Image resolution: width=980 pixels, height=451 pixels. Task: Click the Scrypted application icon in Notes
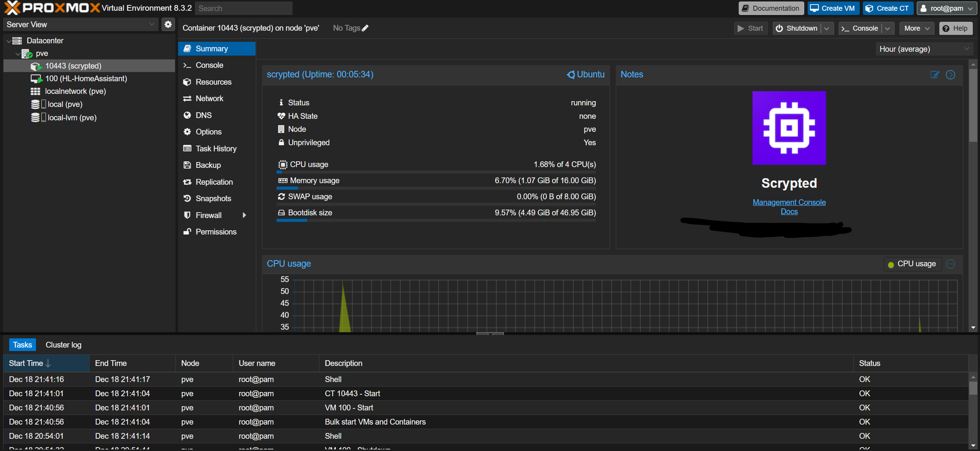[789, 128]
